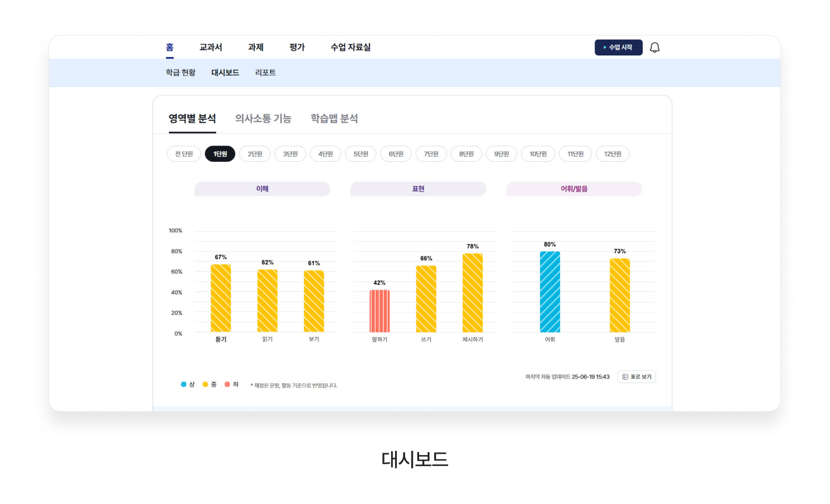Click the 표현 category header

coord(418,189)
